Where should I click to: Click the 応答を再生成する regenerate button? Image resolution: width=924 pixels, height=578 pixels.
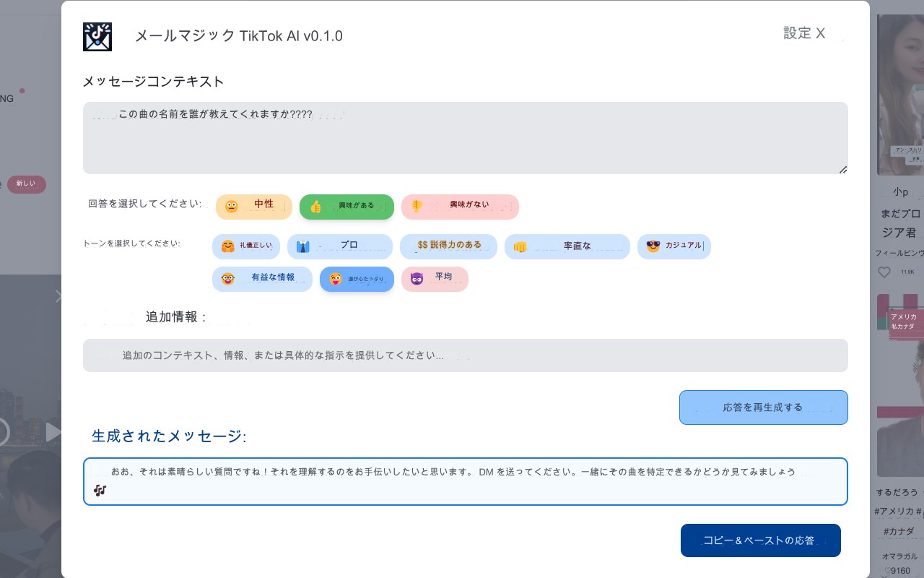tap(763, 407)
